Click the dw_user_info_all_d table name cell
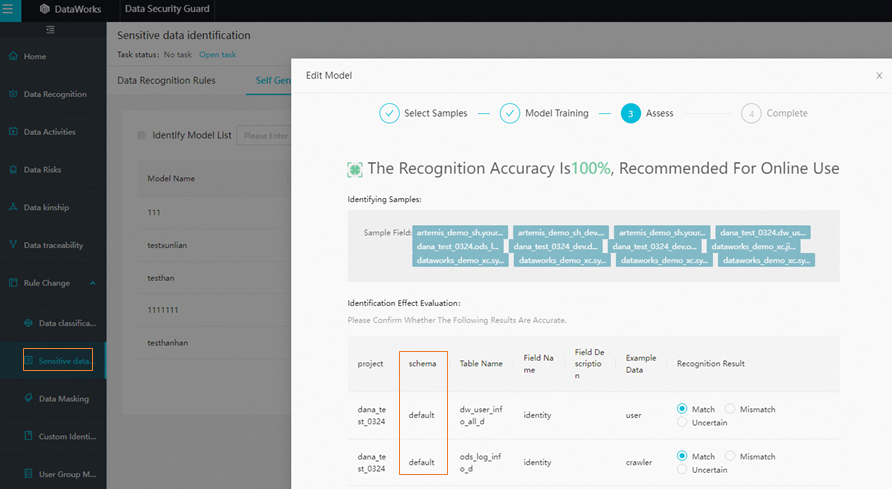Viewport: 892px width, 489px height. 481,415
